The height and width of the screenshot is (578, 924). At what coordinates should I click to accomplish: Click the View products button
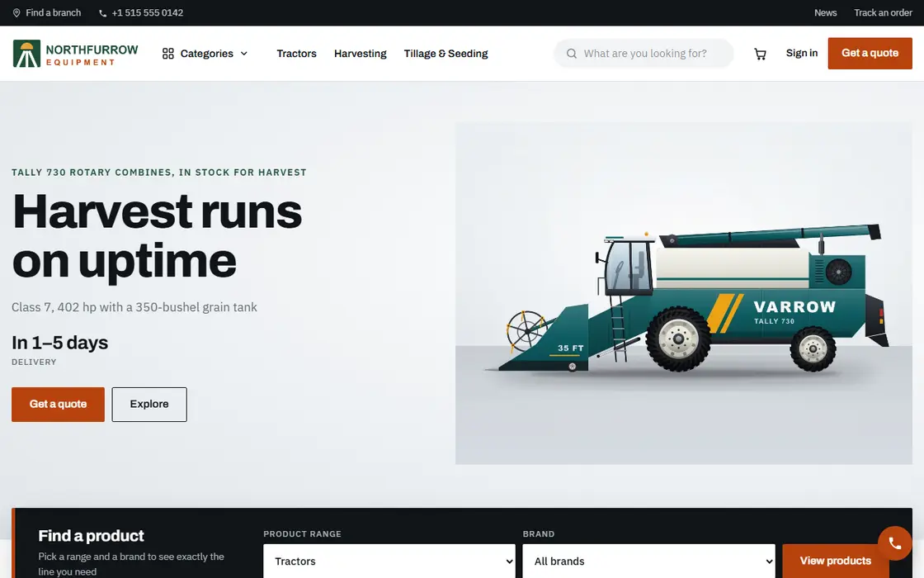835,561
